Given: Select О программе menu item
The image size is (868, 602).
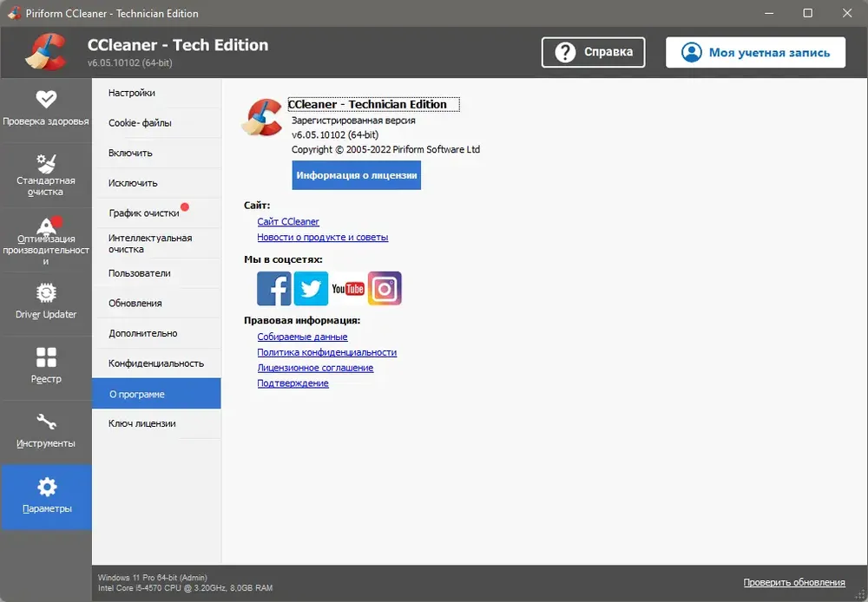Looking at the screenshot, I should [156, 394].
